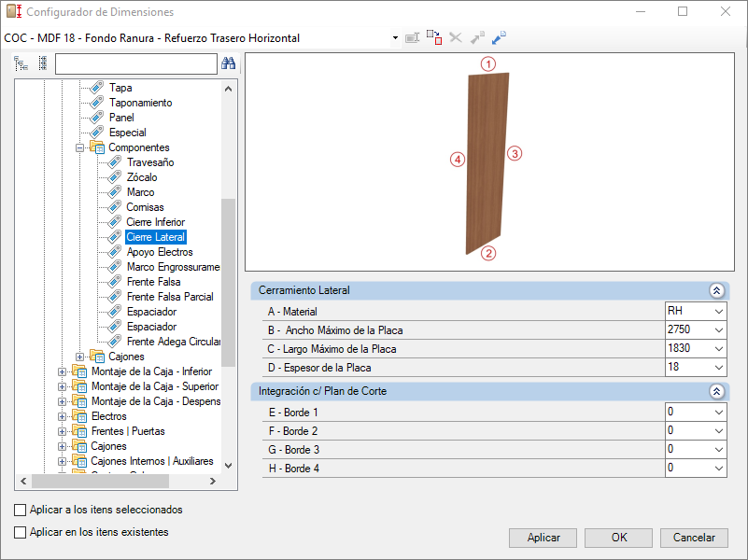This screenshot has height=560, width=748.
Task: Click the Configurador de Dimensiones title bar icon
Action: point(14,11)
